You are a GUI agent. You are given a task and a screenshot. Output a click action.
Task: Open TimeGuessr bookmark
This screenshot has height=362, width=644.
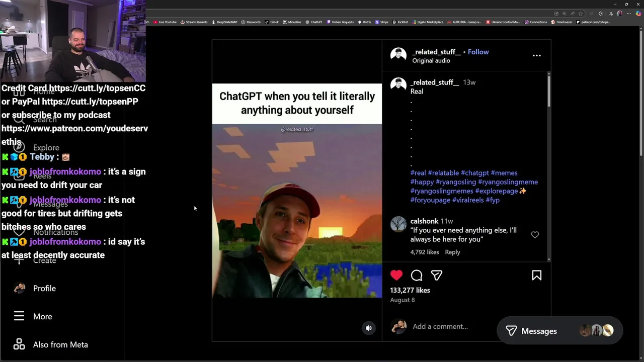(x=561, y=22)
